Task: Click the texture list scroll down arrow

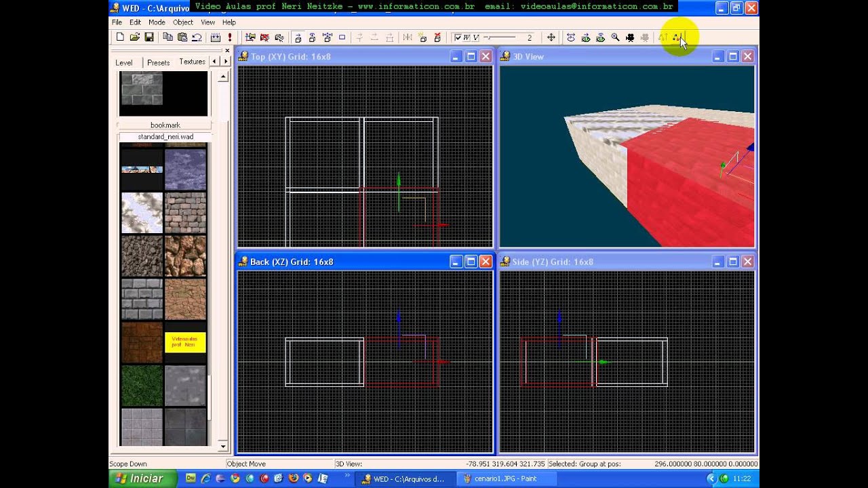Action: tap(223, 447)
